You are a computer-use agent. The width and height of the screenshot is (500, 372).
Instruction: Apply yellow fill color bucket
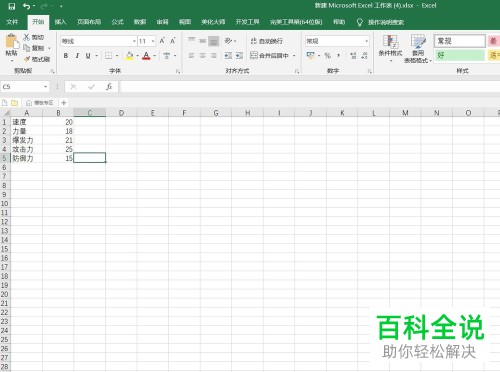pyautogui.click(x=130, y=56)
